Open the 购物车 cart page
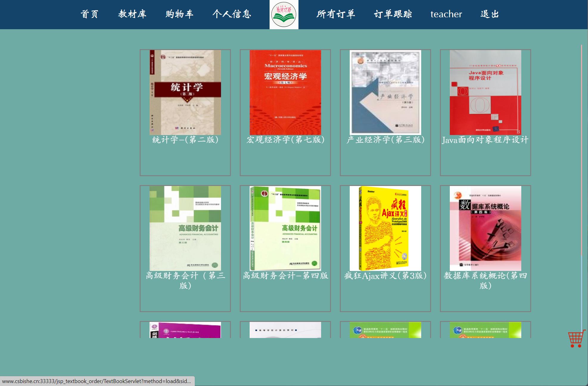Viewport: 588px width, 386px height. tap(179, 14)
